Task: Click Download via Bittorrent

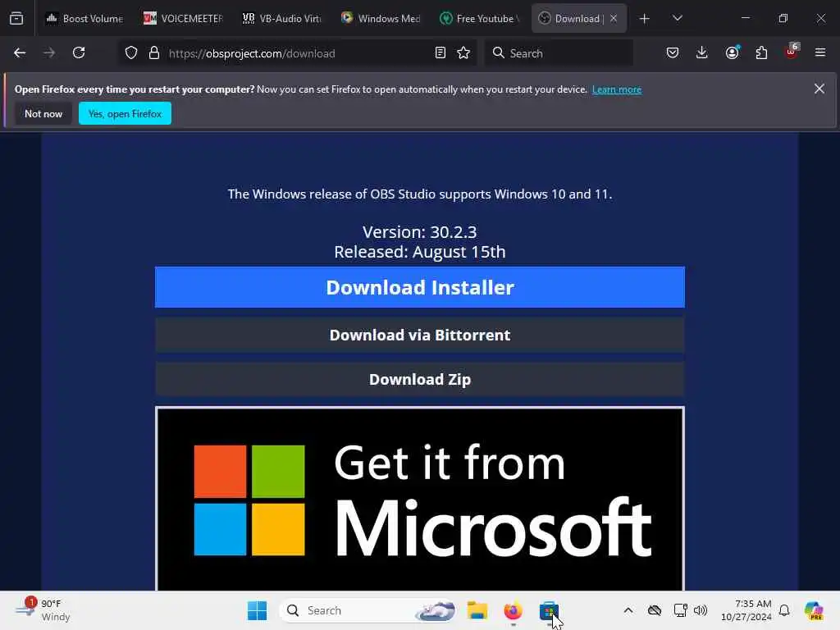Action: coord(420,335)
